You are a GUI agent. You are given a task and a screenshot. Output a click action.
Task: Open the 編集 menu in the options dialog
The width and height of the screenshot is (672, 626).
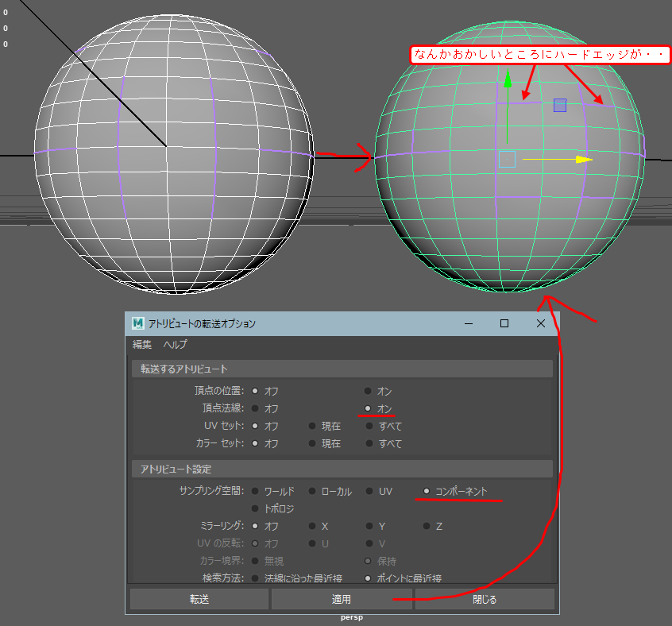coord(141,344)
